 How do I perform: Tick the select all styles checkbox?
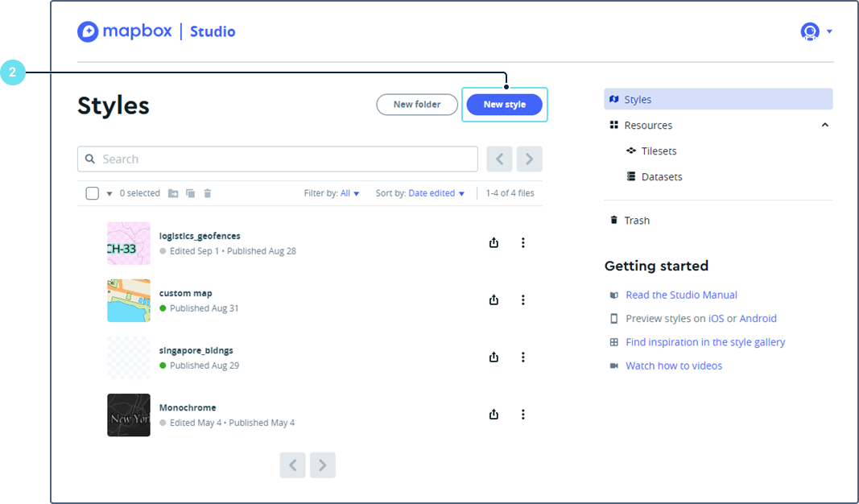coord(93,193)
